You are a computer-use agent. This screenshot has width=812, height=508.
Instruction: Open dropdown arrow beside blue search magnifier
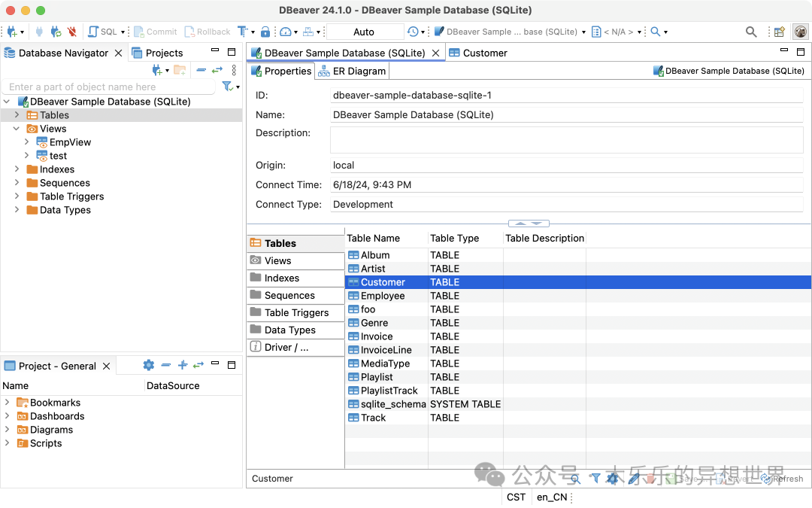click(666, 32)
